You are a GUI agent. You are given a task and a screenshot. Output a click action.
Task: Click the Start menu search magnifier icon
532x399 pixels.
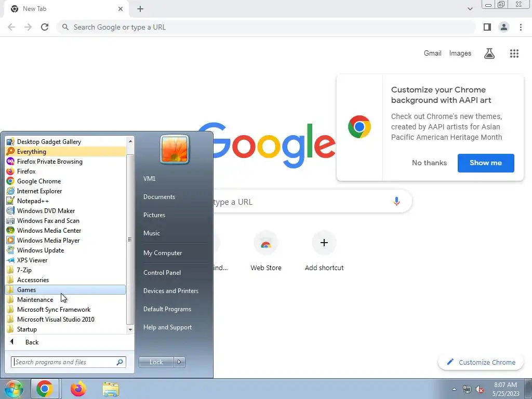(119, 362)
